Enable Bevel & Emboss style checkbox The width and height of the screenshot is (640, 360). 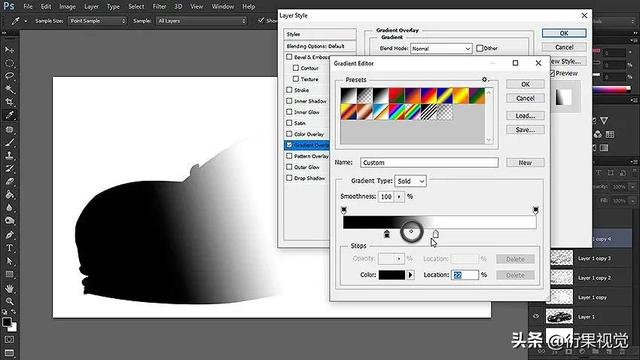[x=289, y=57]
